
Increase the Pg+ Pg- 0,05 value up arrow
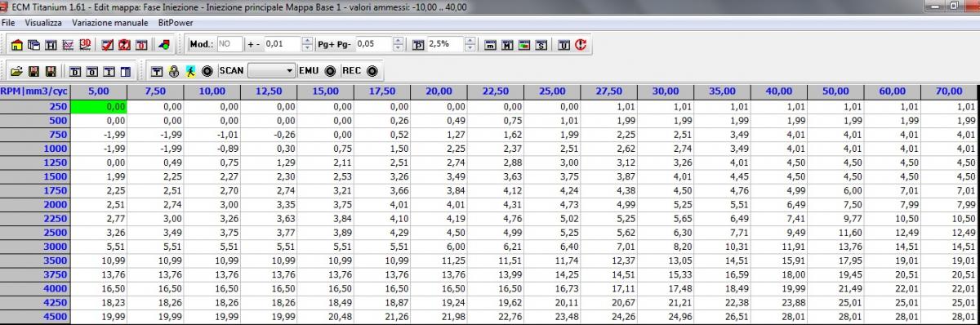[x=398, y=40]
